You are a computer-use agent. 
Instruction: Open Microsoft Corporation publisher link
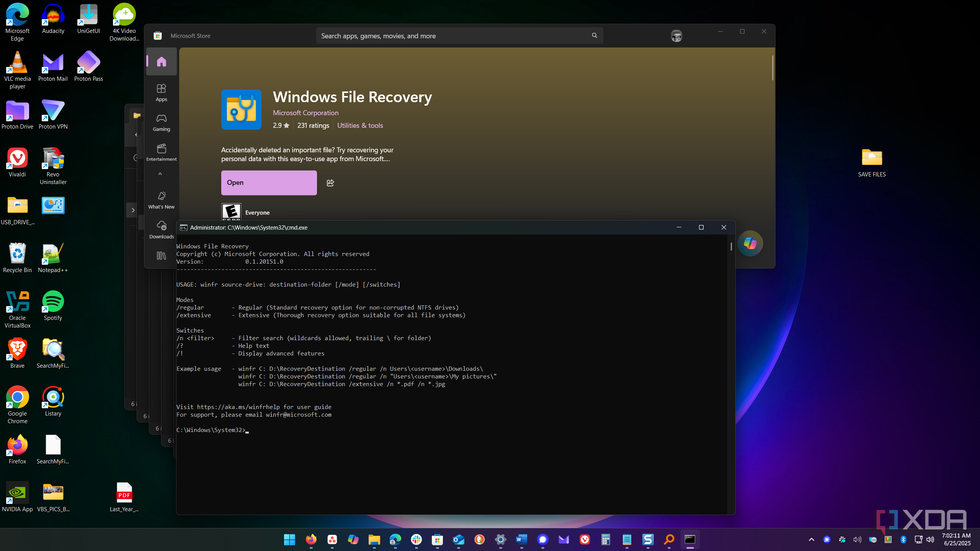click(x=305, y=113)
